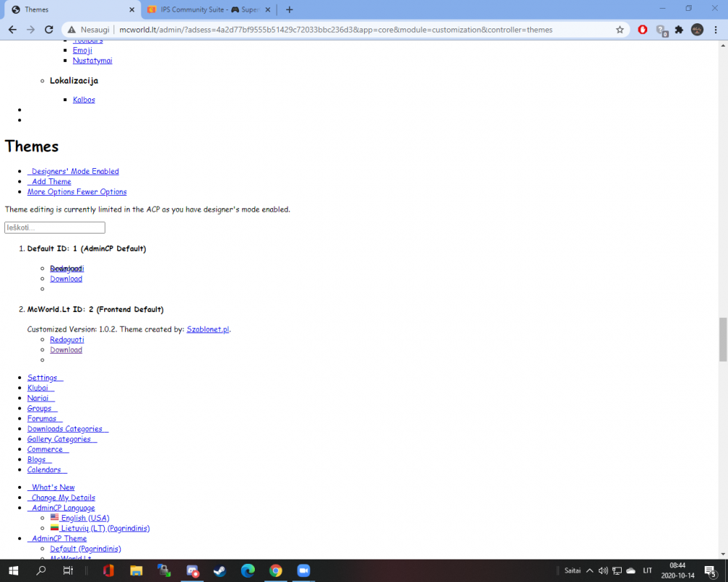
Task: Click the What's New link
Action: [x=51, y=487]
